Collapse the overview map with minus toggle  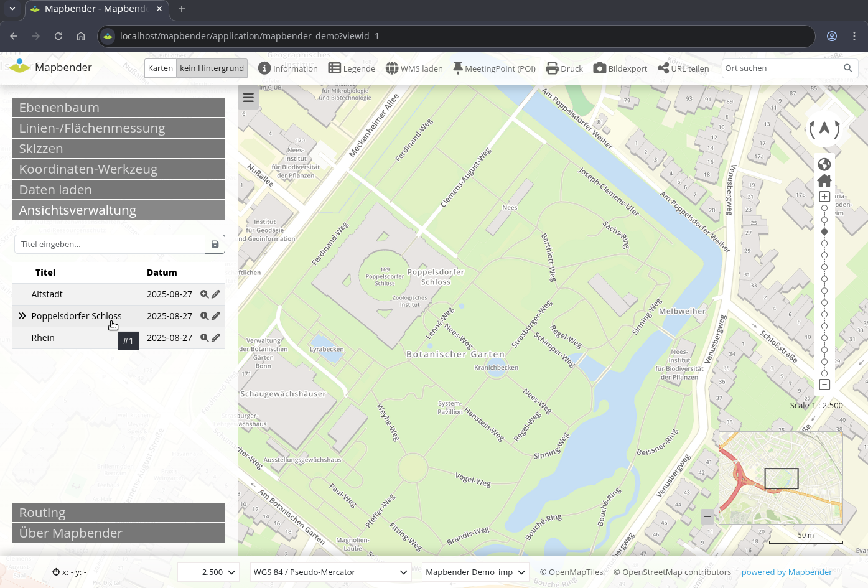pos(707,516)
